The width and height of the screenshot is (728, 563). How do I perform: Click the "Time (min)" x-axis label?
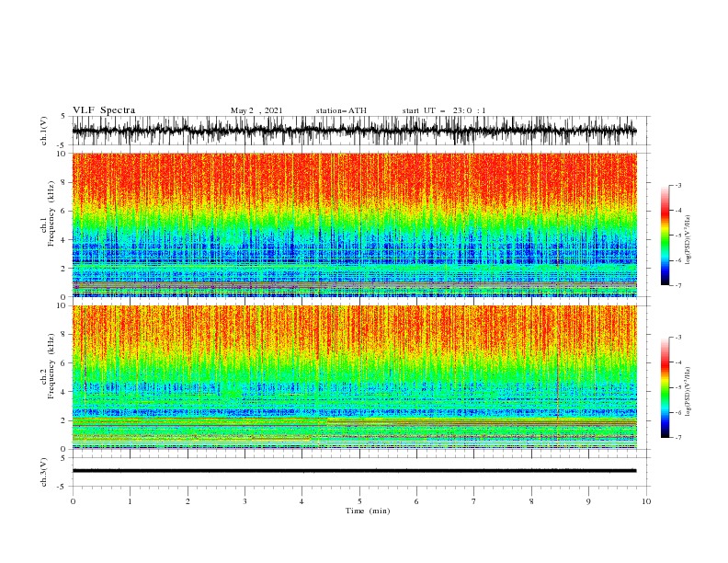pyautogui.click(x=368, y=511)
